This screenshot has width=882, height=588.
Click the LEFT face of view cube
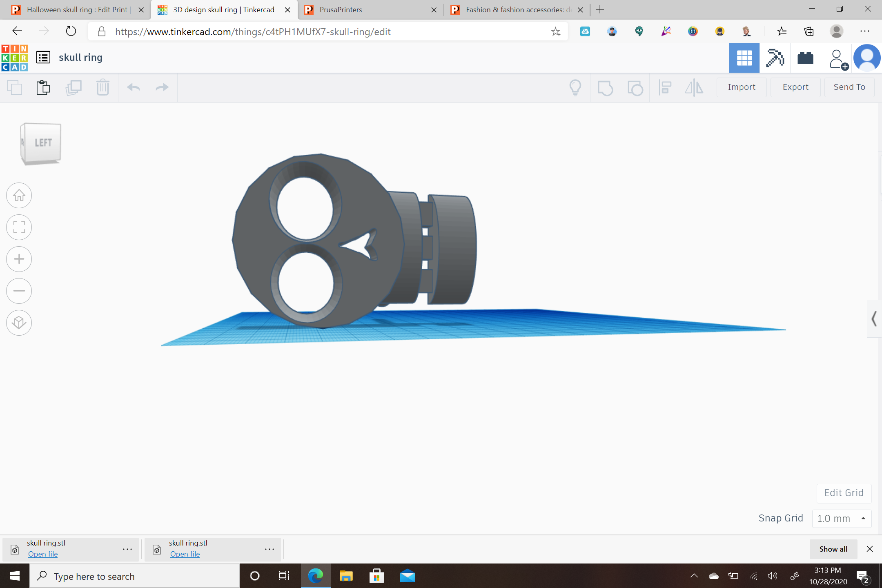(x=43, y=143)
